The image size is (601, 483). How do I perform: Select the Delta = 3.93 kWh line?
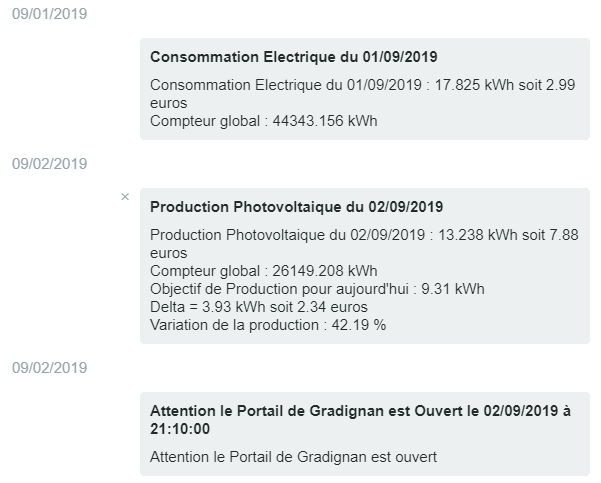pos(258,307)
